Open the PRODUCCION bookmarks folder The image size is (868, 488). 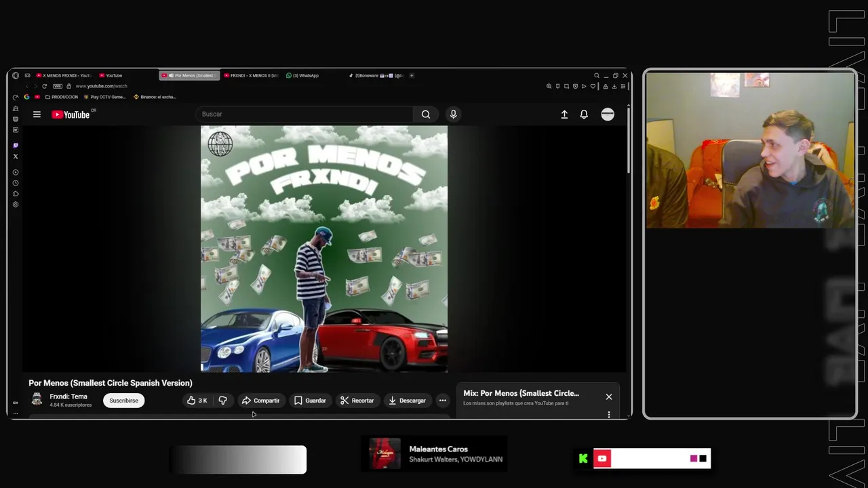coord(62,97)
